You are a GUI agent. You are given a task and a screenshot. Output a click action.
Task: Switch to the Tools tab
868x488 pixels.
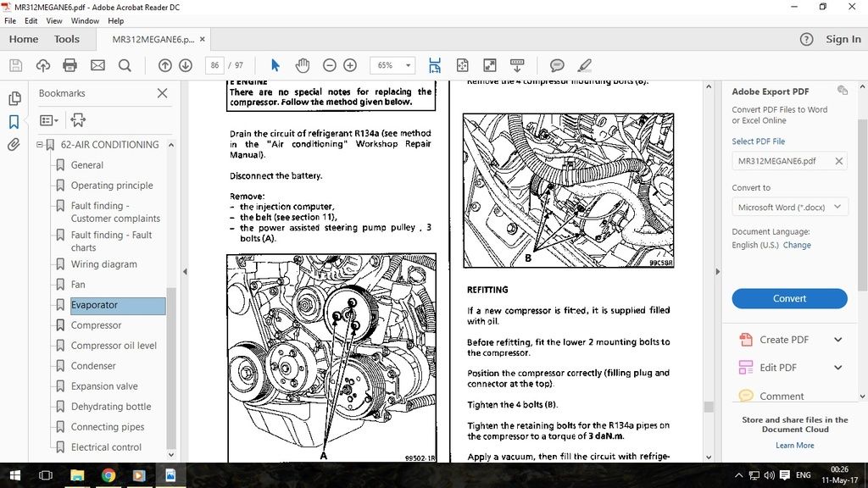click(x=67, y=39)
